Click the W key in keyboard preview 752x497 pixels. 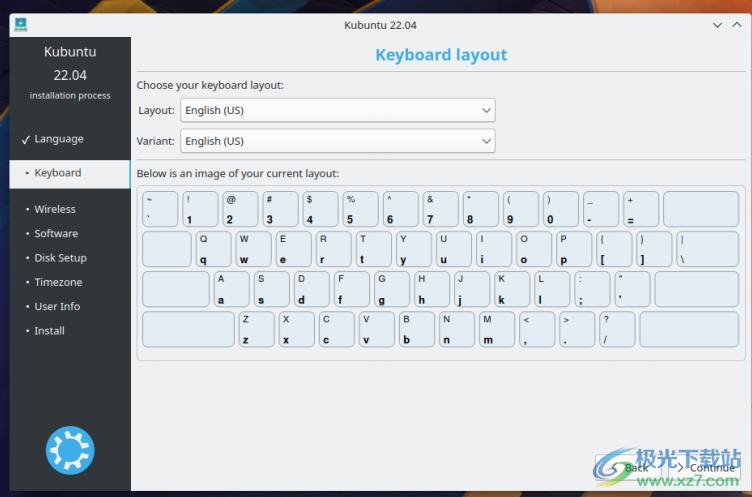tap(254, 249)
